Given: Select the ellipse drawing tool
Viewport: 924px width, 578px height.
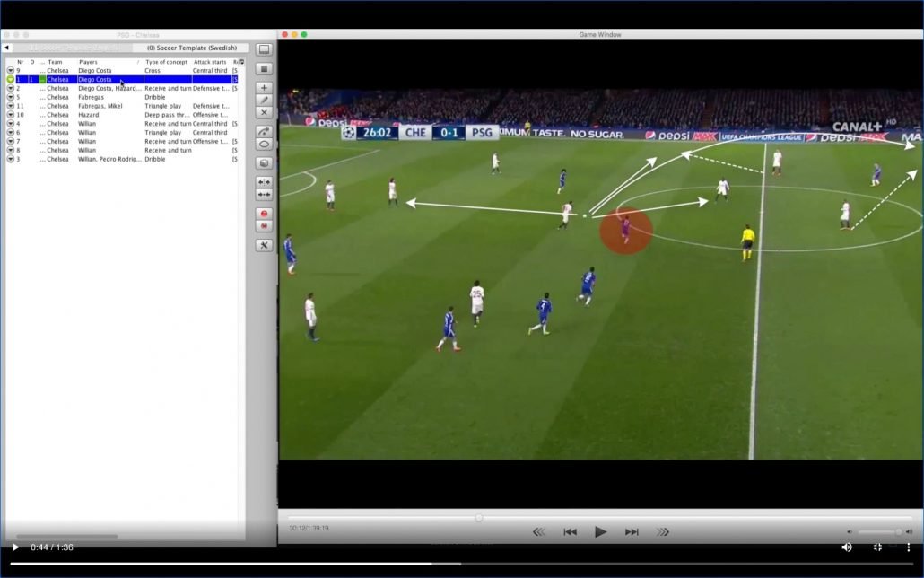Looking at the screenshot, I should click(264, 144).
